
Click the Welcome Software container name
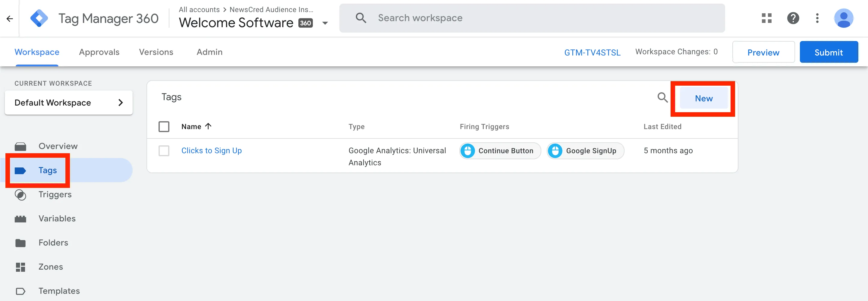coord(236,23)
